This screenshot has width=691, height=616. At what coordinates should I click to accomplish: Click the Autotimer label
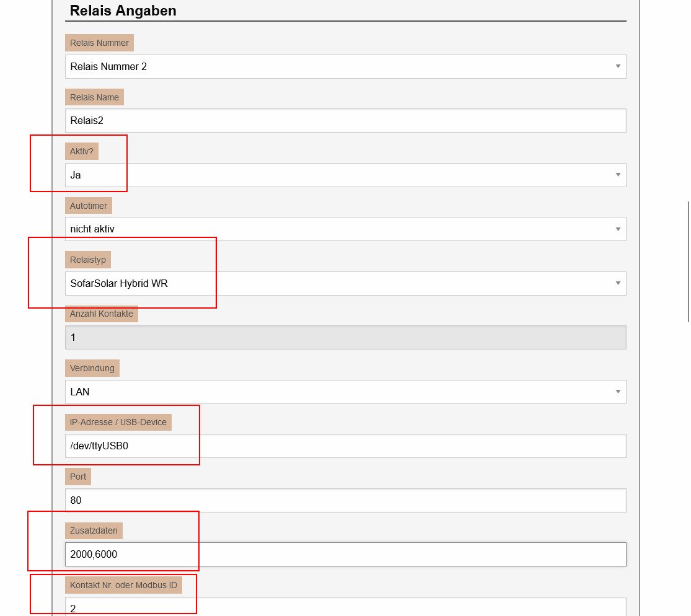(x=89, y=206)
